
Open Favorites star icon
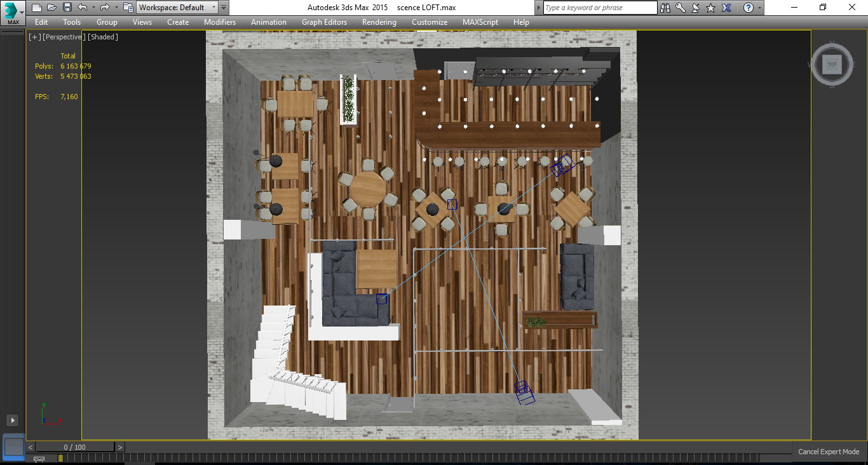710,8
